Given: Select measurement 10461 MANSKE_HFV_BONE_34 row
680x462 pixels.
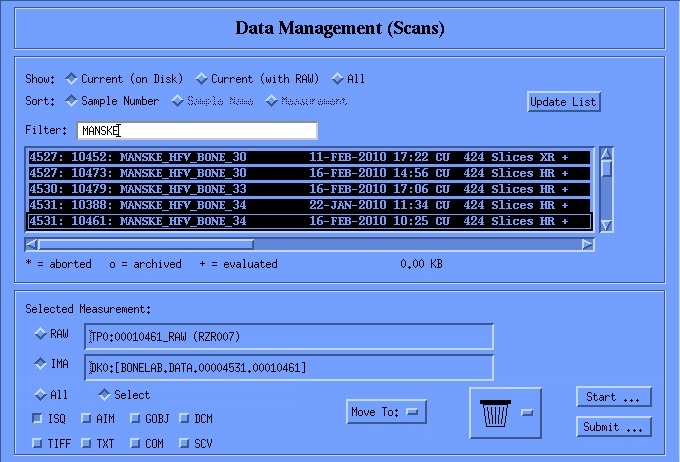Looking at the screenshot, I should pyautogui.click(x=309, y=221).
